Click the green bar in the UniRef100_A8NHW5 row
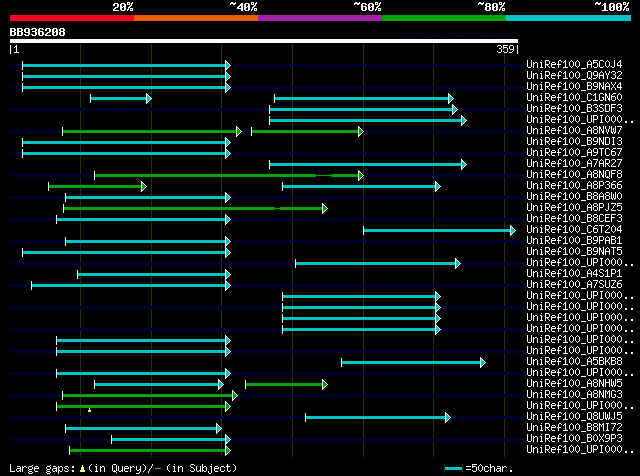 pyautogui.click(x=287, y=385)
